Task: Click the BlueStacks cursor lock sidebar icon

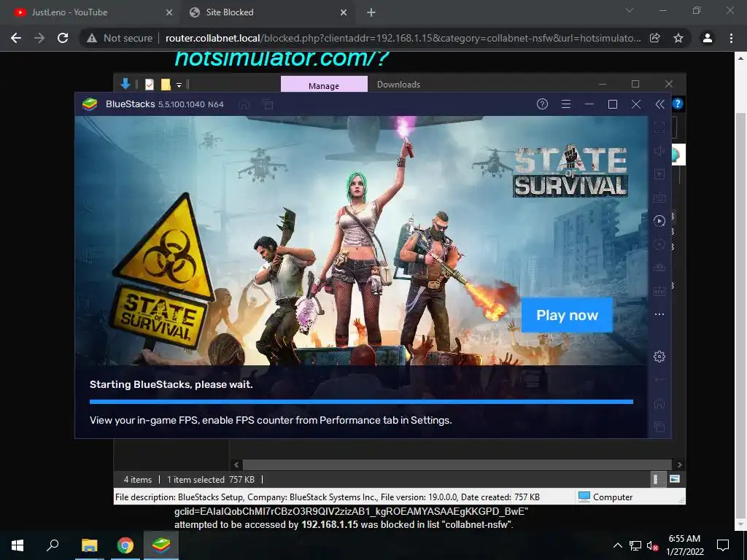Action: coord(659,174)
